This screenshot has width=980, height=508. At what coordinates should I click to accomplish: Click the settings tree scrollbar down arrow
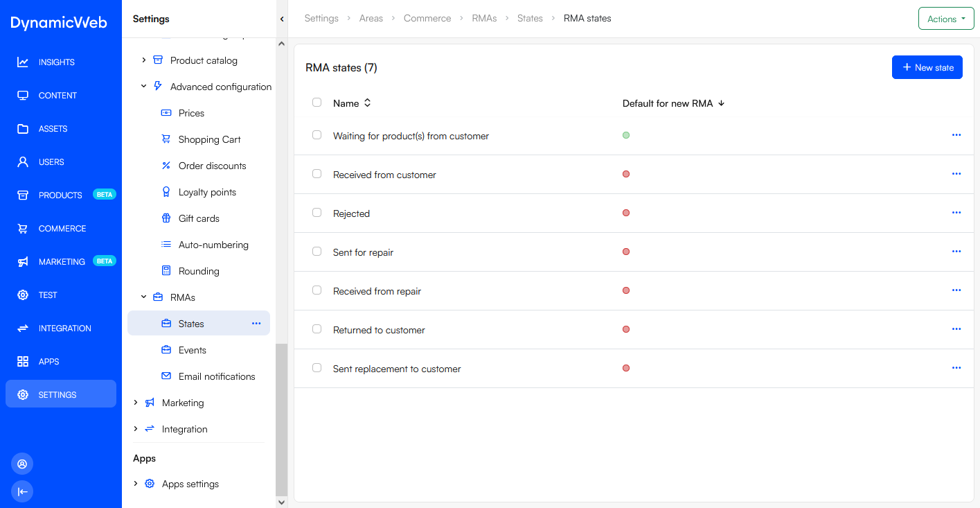pos(281,502)
